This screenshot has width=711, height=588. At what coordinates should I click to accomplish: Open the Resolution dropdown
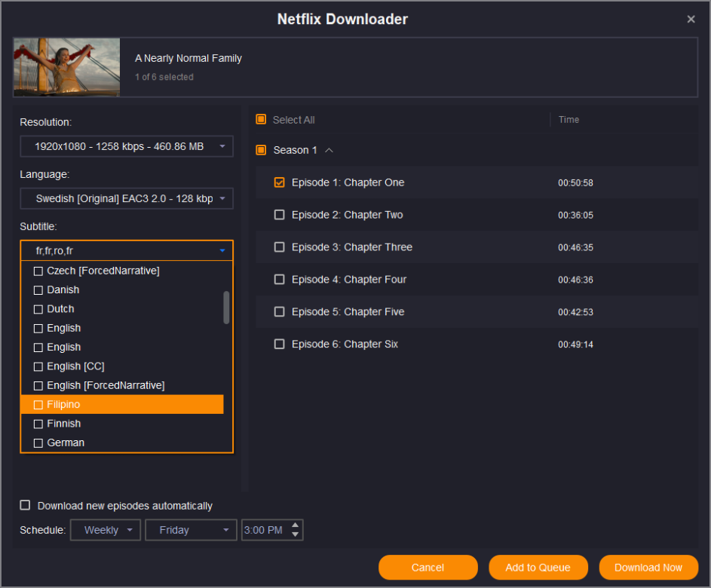pos(127,146)
